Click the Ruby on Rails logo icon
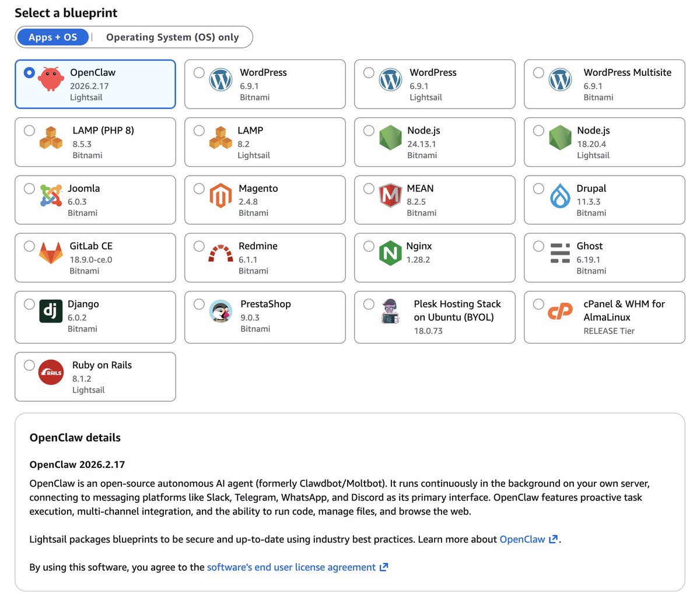Image resolution: width=700 pixels, height=602 pixels. coord(51,372)
